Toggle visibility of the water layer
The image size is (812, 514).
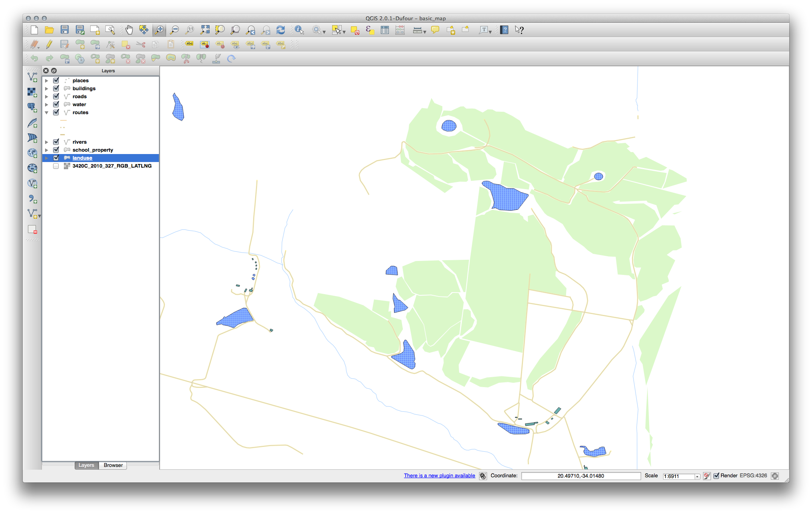55,104
